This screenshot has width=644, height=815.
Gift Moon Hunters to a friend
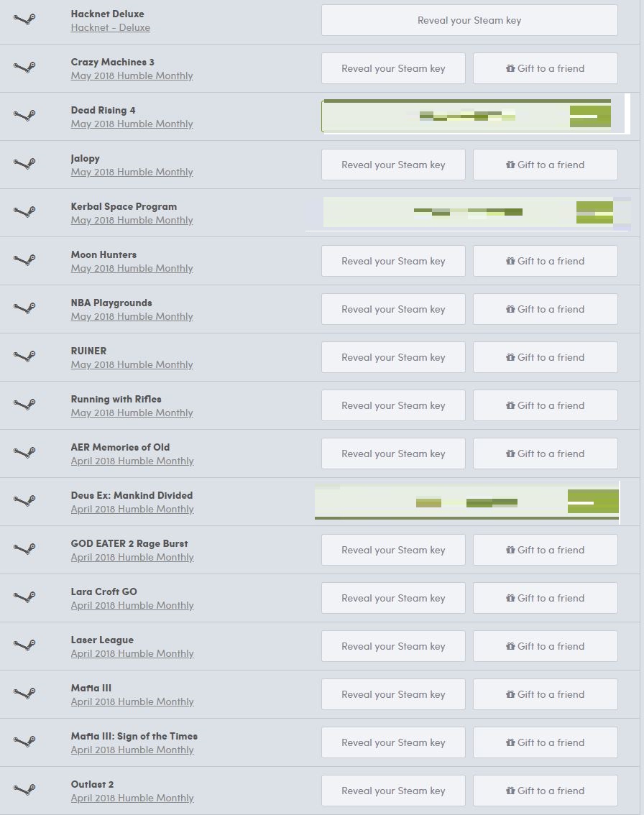click(x=546, y=261)
